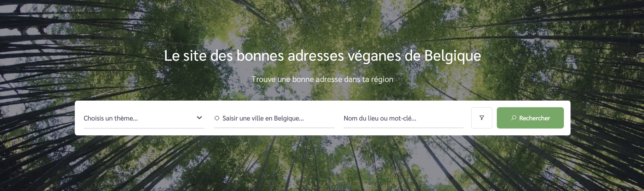The image size is (644, 191).
Task: Click the white search panel's empty left margin
Action: click(79, 118)
